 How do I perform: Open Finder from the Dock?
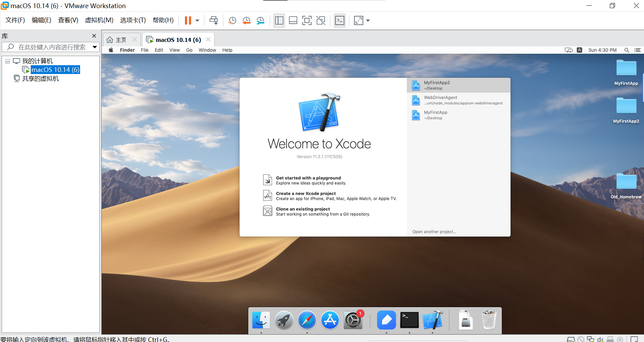click(x=261, y=320)
